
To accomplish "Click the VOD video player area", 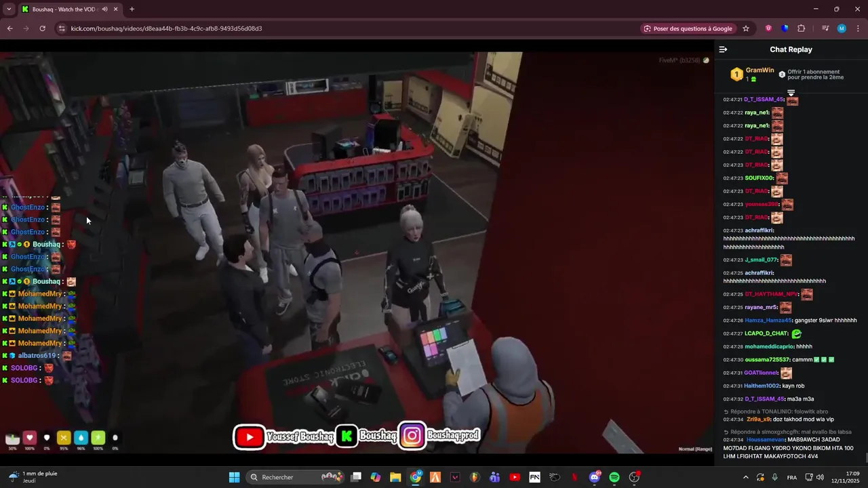I will click(357, 252).
